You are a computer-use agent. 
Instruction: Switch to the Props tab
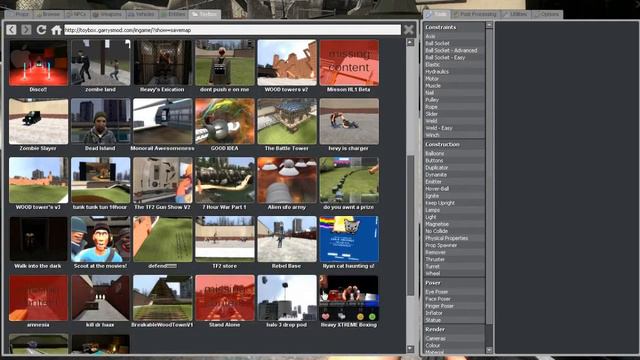19,14
